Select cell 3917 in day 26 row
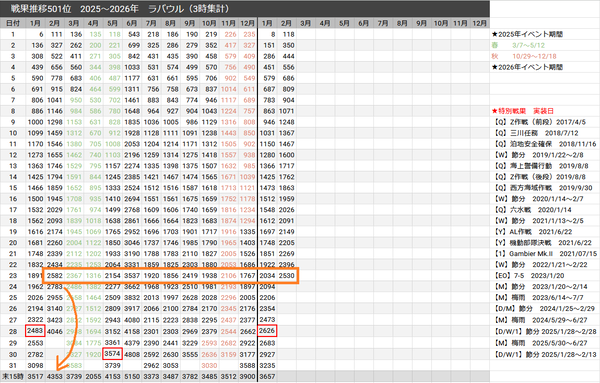Screen dimensions: 600x383 132,308
